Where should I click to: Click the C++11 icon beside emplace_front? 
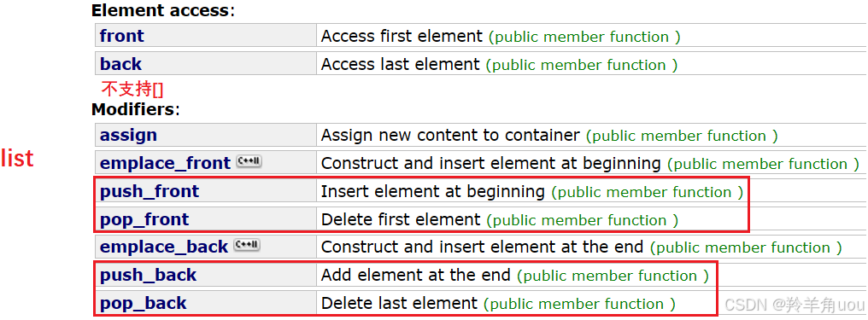(249, 162)
